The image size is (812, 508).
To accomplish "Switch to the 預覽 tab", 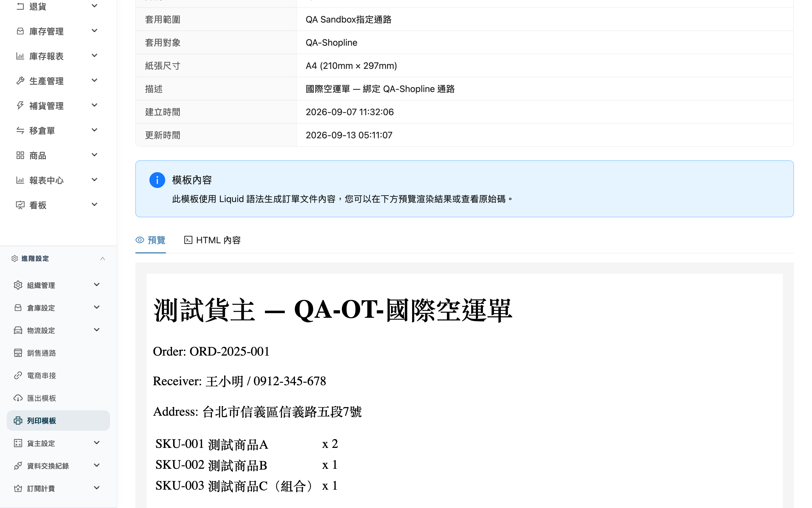I will (150, 240).
